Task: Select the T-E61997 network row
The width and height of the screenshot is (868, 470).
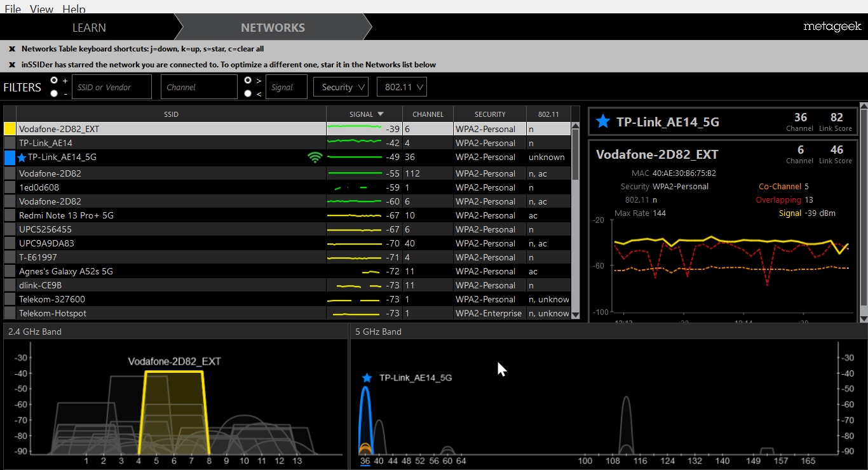Action: (287, 257)
